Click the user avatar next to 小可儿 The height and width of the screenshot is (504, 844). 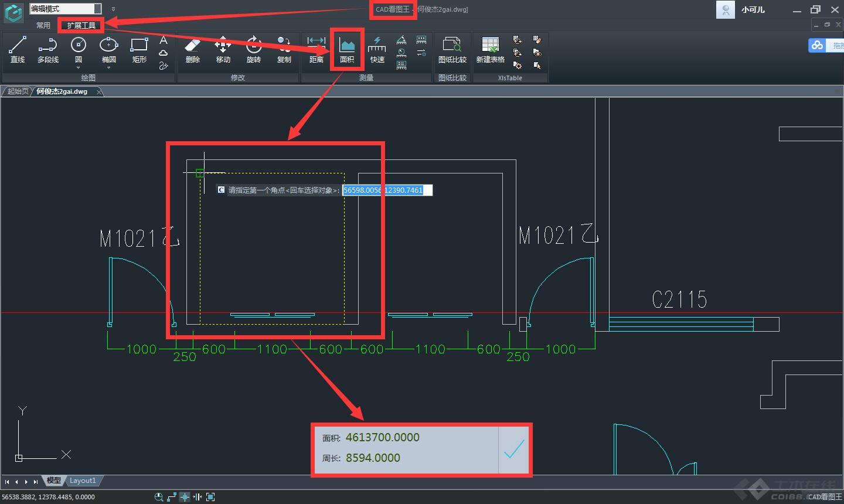click(726, 9)
